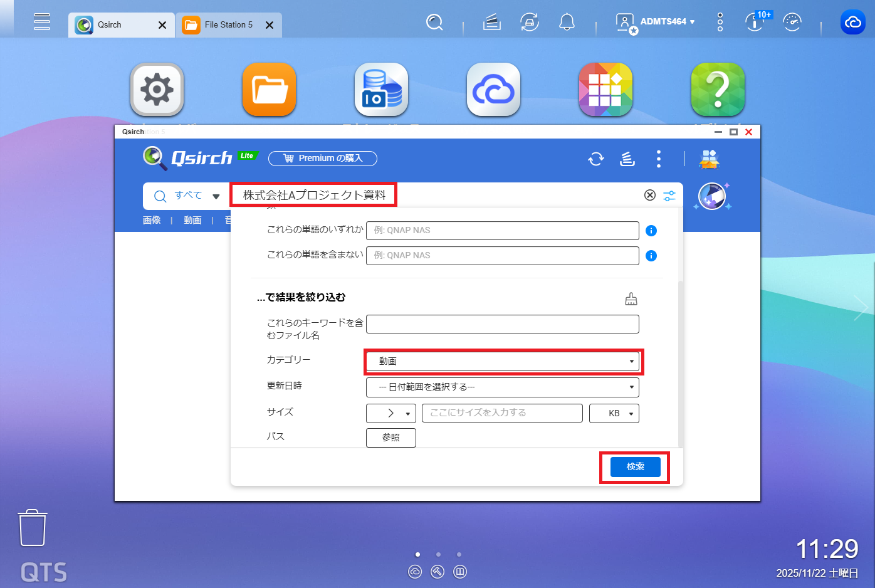Click the Premium の購入 button
The height and width of the screenshot is (588, 875).
click(x=323, y=159)
